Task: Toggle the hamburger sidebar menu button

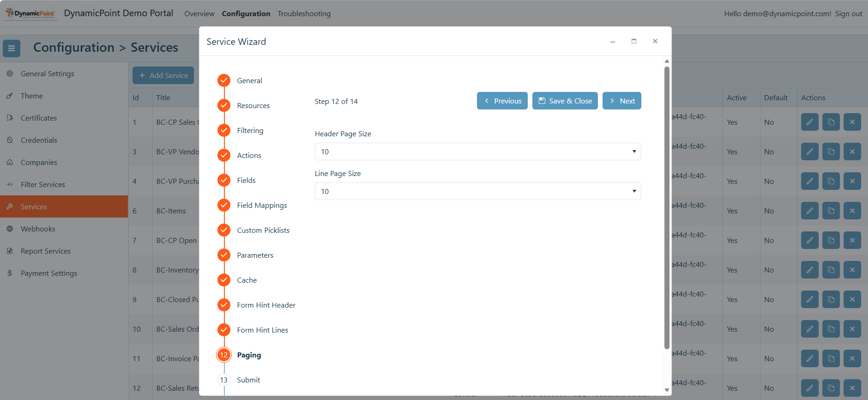Action: point(12,48)
